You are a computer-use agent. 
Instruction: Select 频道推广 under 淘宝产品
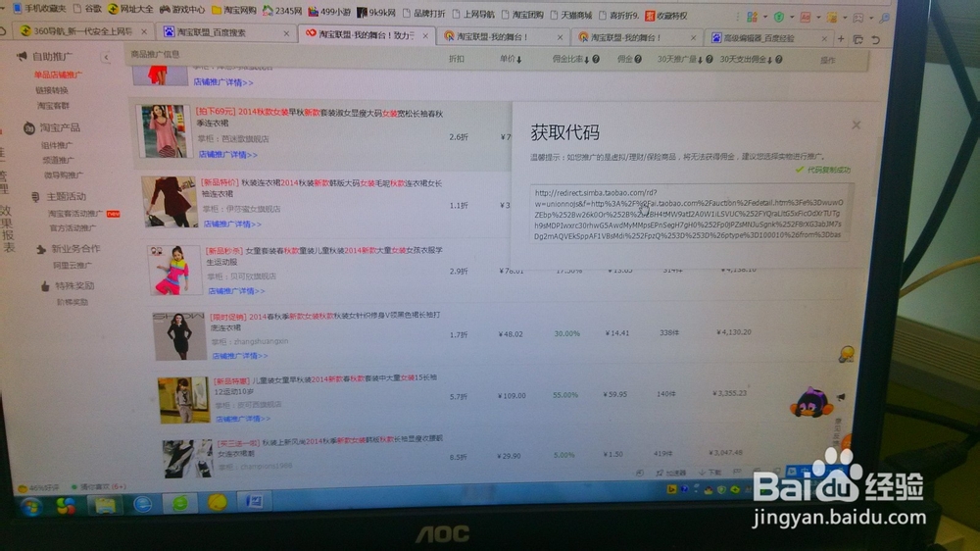59,160
